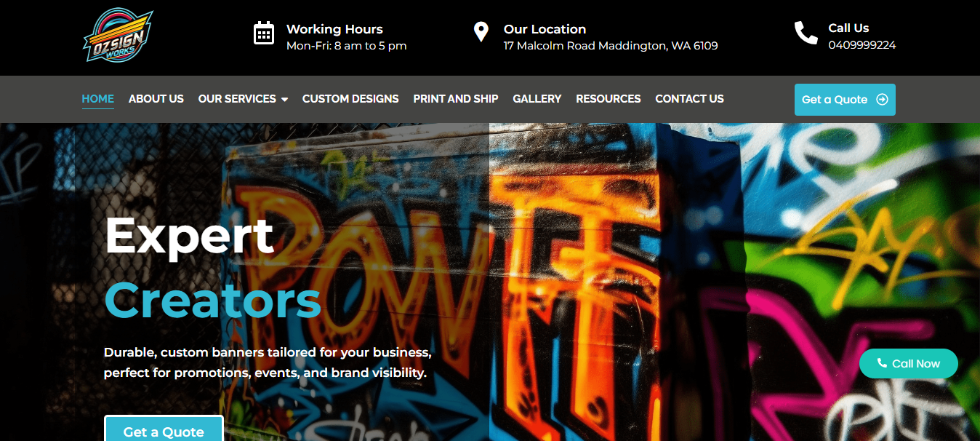Screen dimensions: 980x441
Task: Go to the About Us page
Action: tap(156, 99)
